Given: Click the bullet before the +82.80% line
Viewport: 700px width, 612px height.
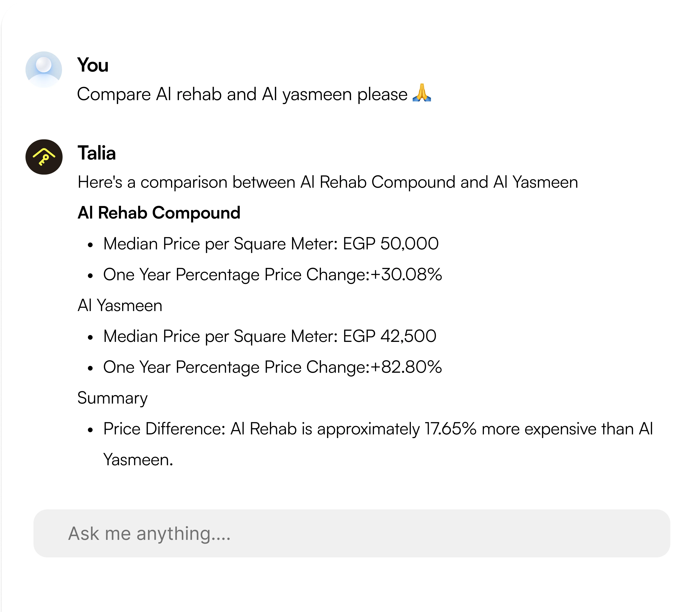Looking at the screenshot, I should tap(90, 368).
